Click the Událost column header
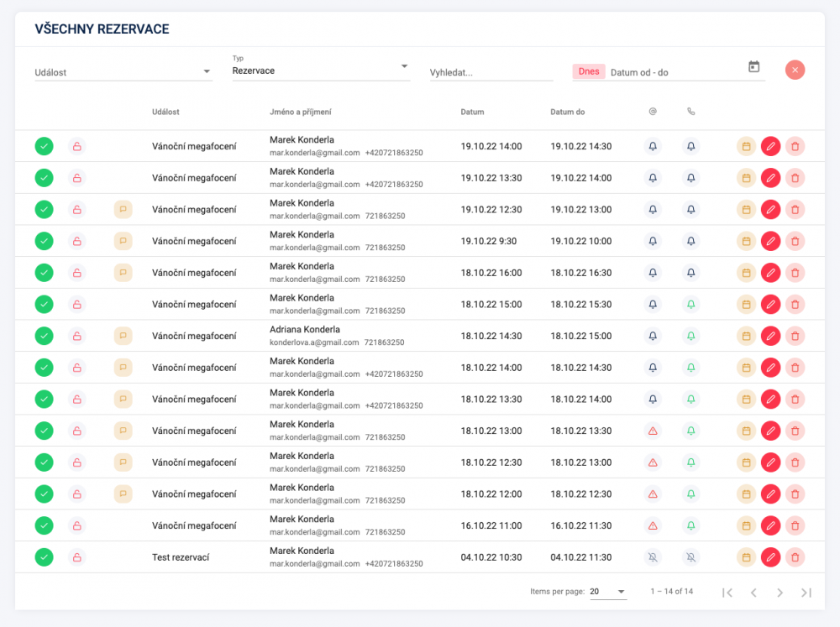 click(x=165, y=112)
